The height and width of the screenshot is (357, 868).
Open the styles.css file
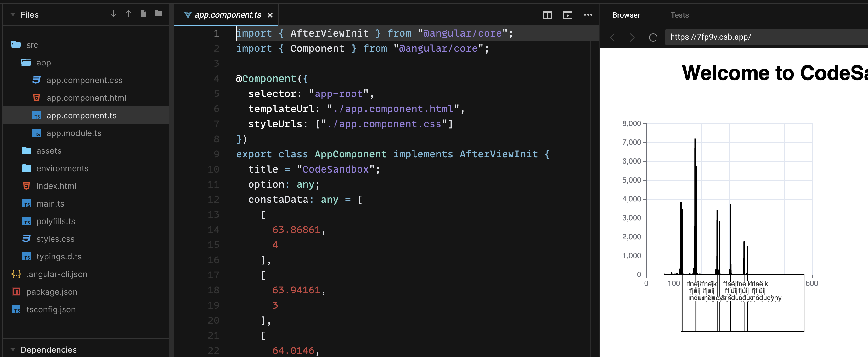(56, 239)
